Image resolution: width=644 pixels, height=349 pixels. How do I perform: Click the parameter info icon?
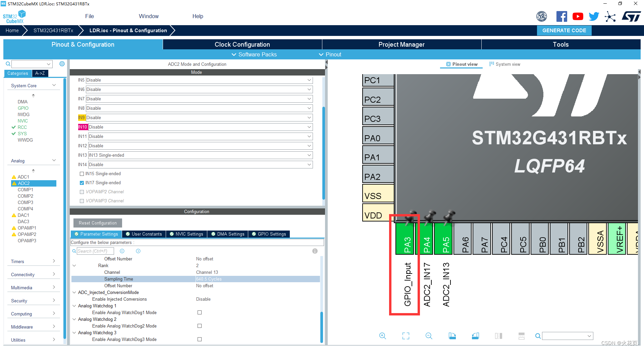pyautogui.click(x=315, y=251)
